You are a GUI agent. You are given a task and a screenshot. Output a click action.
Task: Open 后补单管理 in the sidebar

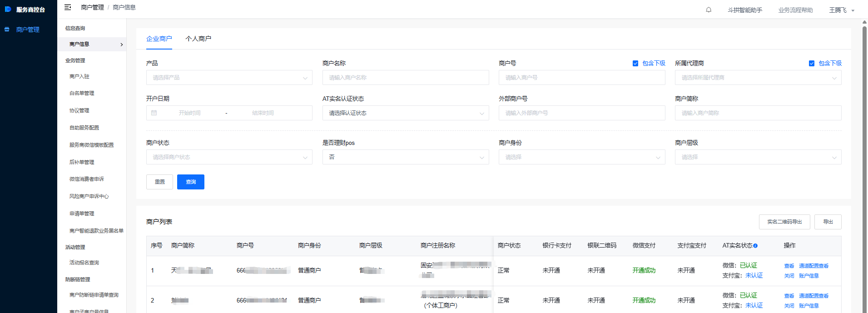point(82,162)
